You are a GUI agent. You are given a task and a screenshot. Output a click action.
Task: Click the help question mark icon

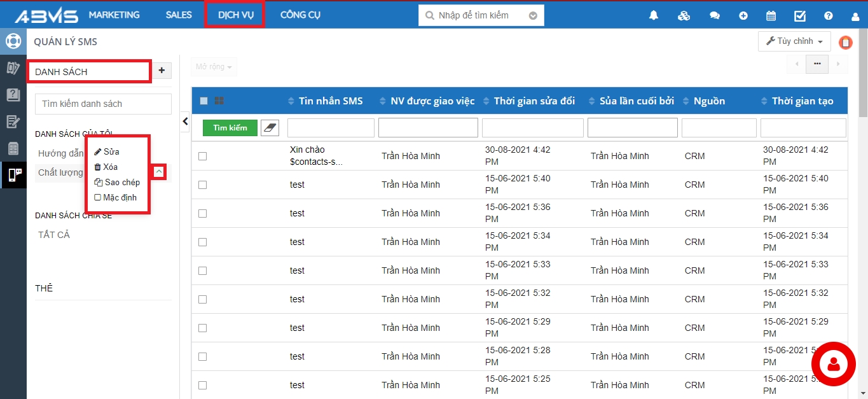[829, 16]
